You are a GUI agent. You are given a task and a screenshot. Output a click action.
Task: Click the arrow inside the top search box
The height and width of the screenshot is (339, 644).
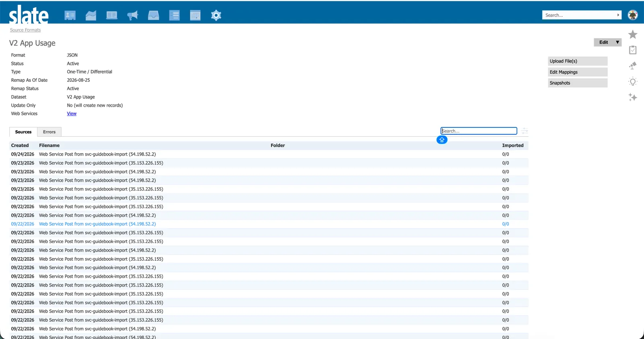pos(618,15)
